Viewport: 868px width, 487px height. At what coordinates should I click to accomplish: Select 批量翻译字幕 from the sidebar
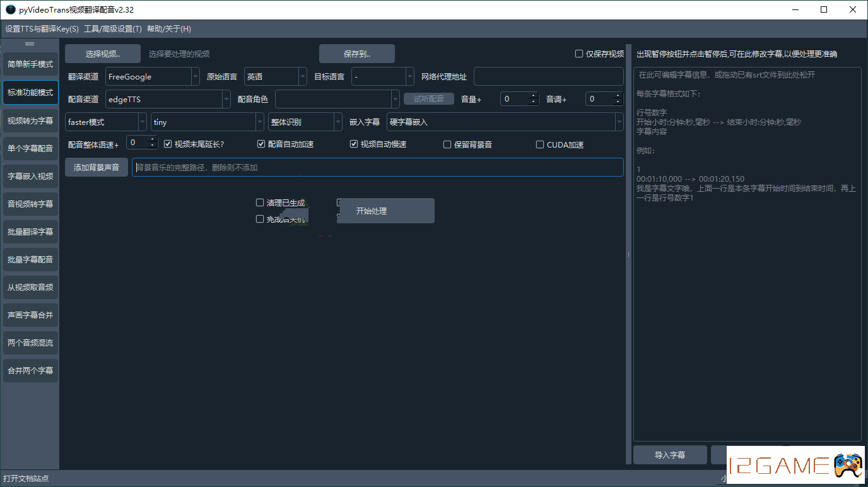(30, 232)
